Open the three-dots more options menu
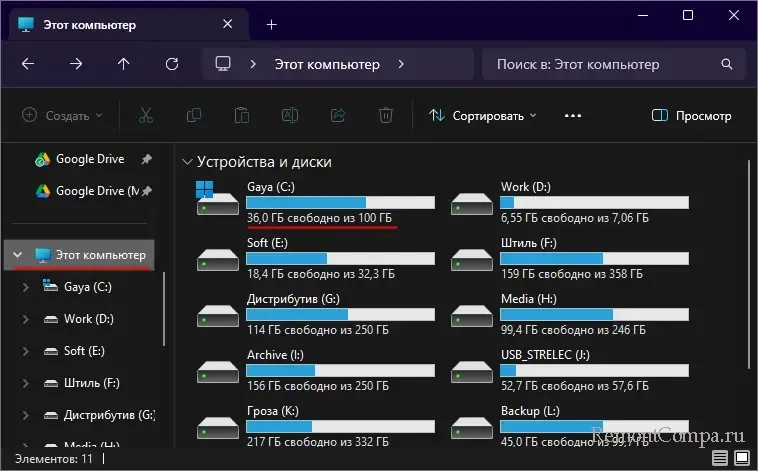Image resolution: width=758 pixels, height=471 pixels. [x=573, y=115]
